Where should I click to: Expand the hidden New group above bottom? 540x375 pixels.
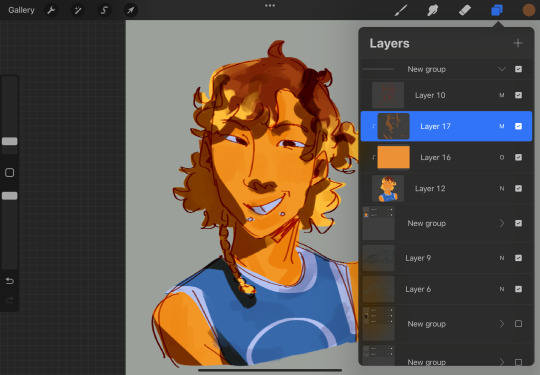[x=502, y=324]
